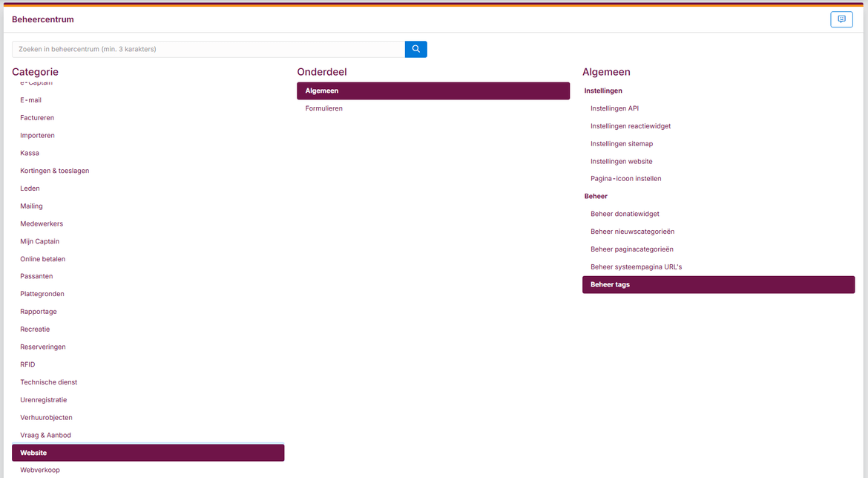
Task: Select the Algemeen onderdeel
Action: coord(433,91)
